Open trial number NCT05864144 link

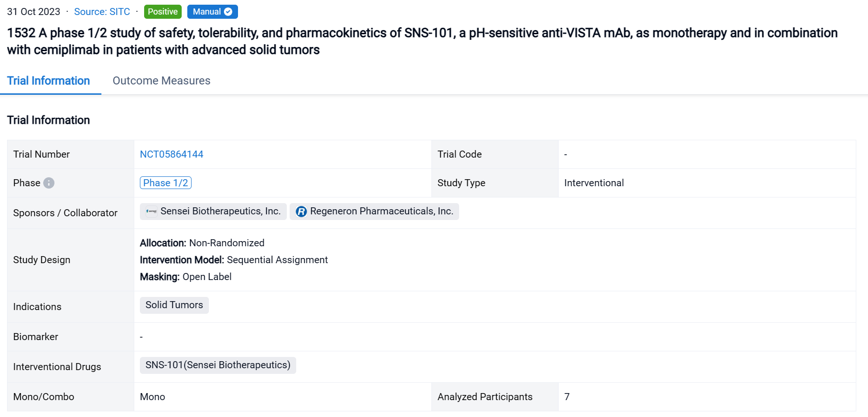tap(171, 154)
